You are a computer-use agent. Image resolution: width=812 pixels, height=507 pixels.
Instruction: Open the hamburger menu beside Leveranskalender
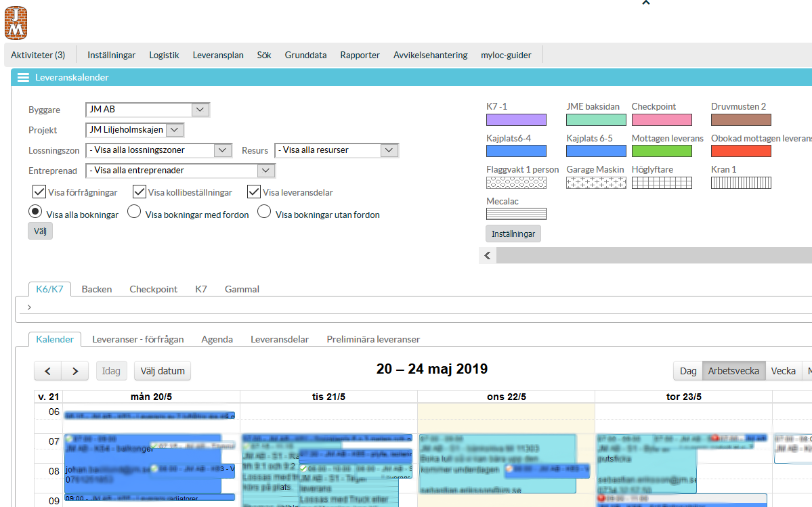coord(23,78)
